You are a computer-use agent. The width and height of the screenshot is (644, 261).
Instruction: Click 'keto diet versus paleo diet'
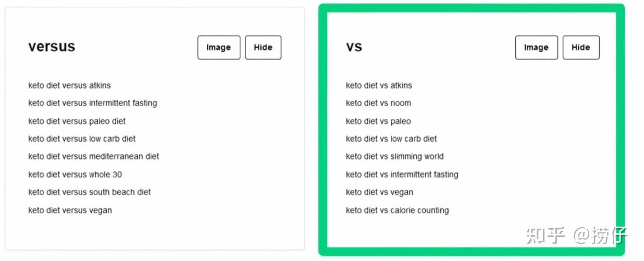point(77,121)
